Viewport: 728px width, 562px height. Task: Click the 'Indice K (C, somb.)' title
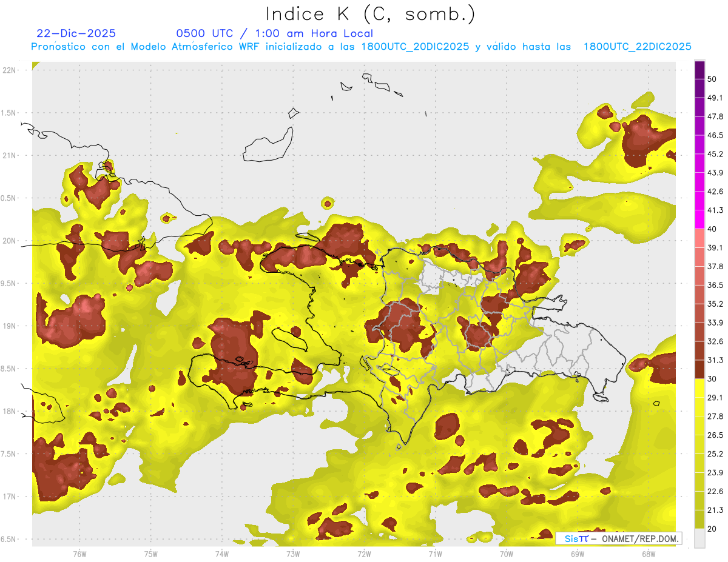[371, 14]
